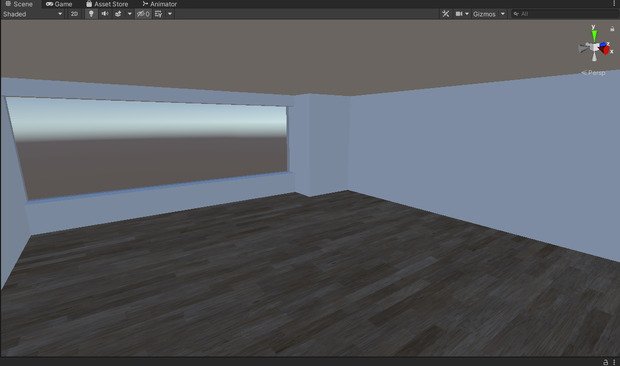Screen dimensions: 620x366
Task: Switch to the Game tab
Action: [x=59, y=4]
